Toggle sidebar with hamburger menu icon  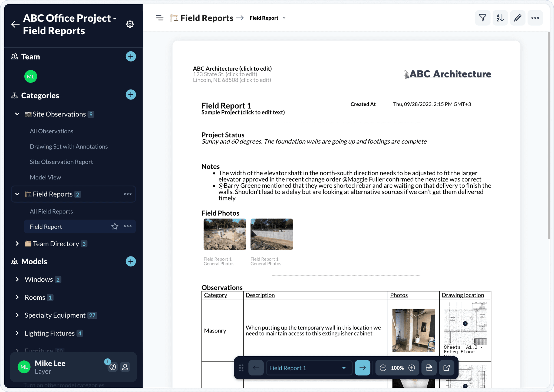coord(160,18)
